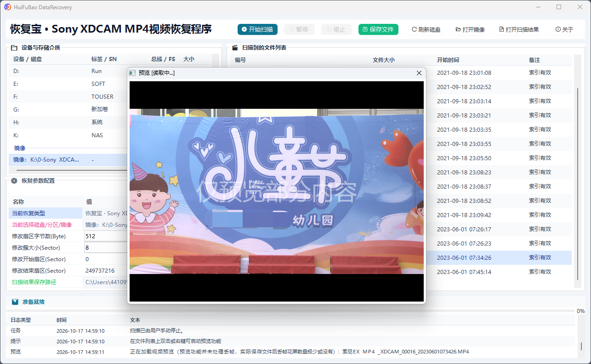The height and width of the screenshot is (364, 591).
Task: Click the icon beside 准备就绪
Action: coord(15,302)
